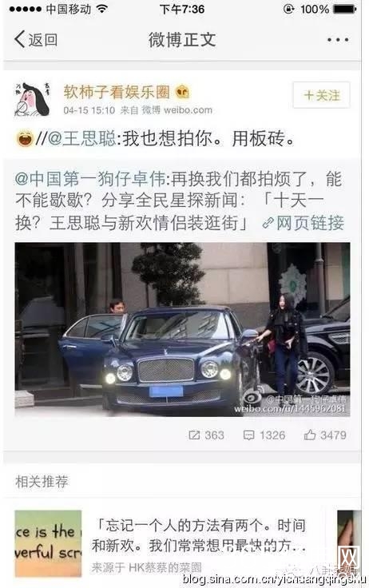
Task: Open recommended article 忘记一个人的方法有两个
Action: coord(199,535)
